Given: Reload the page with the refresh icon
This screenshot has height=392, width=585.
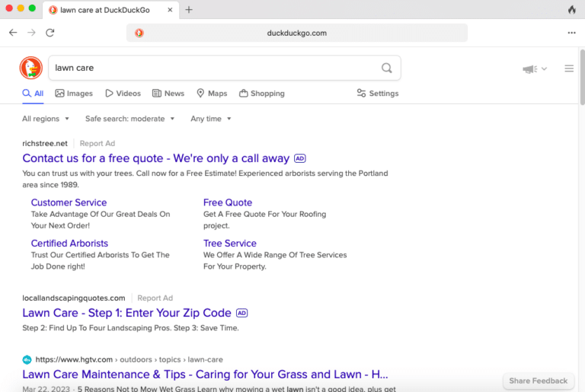Looking at the screenshot, I should click(x=50, y=33).
